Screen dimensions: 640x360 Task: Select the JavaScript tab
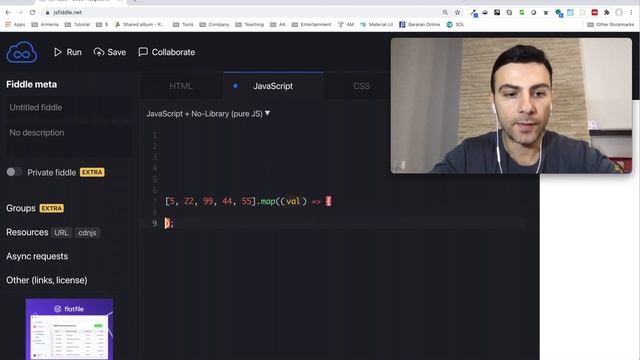tap(273, 86)
